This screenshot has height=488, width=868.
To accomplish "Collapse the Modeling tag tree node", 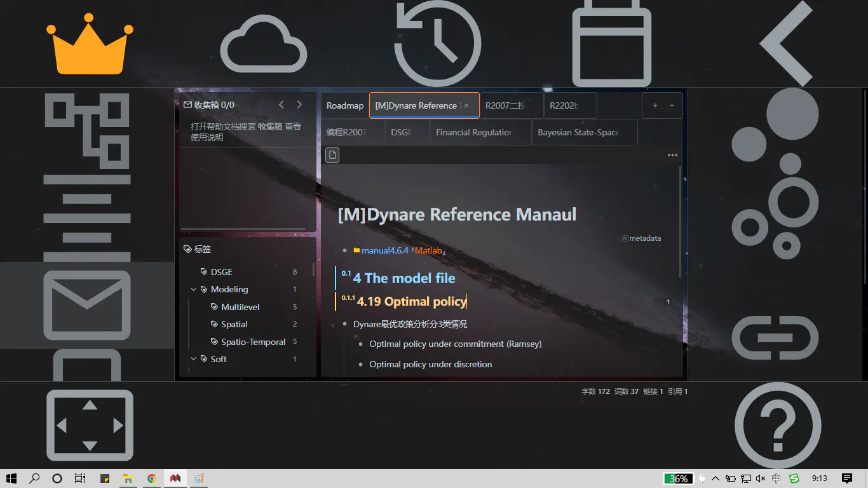I will (194, 290).
